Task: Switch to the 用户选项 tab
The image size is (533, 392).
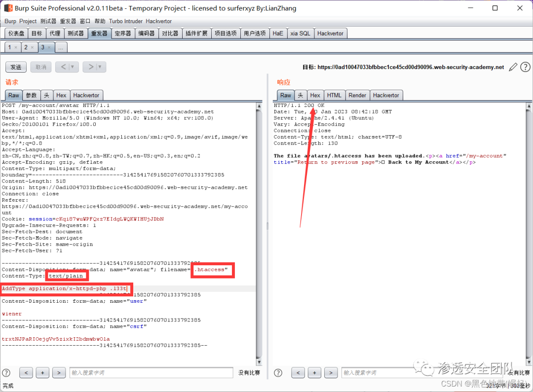Action: pos(255,34)
